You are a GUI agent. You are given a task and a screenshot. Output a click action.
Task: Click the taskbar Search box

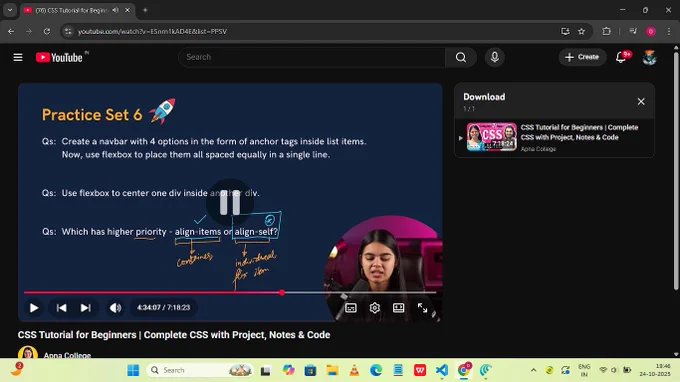[x=200, y=370]
